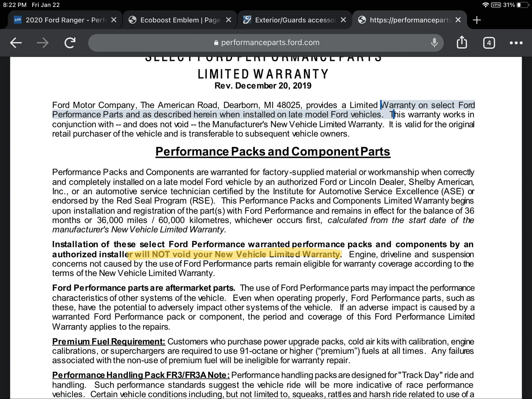Image resolution: width=532 pixels, height=399 pixels.
Task: Close the performanceparts tab
Action: point(458,20)
